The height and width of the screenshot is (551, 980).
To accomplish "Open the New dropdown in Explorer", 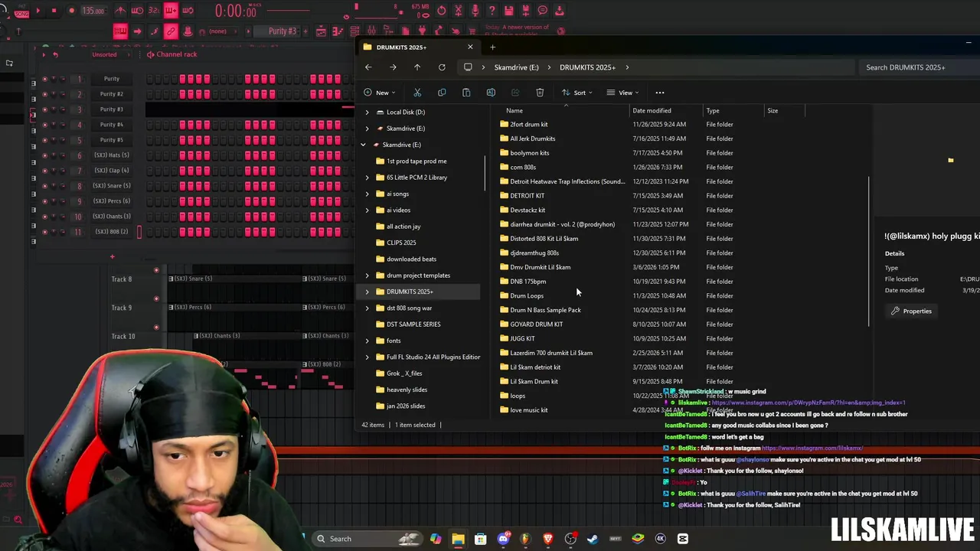I will click(379, 93).
